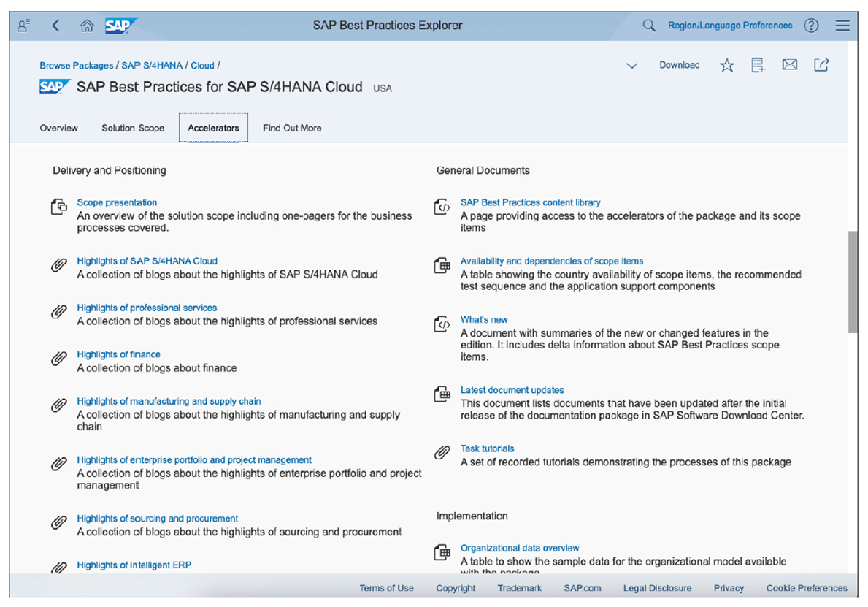This screenshot has height=607, width=868.
Task: Open the hamburger menu
Action: tap(842, 25)
